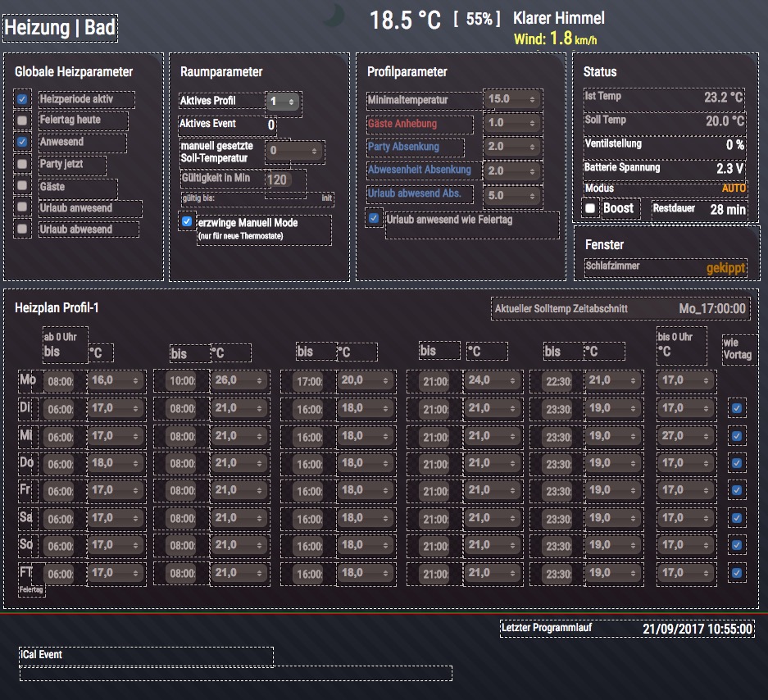Uncheck wie Vortag for Di row
The height and width of the screenshot is (700, 768).
click(x=737, y=408)
